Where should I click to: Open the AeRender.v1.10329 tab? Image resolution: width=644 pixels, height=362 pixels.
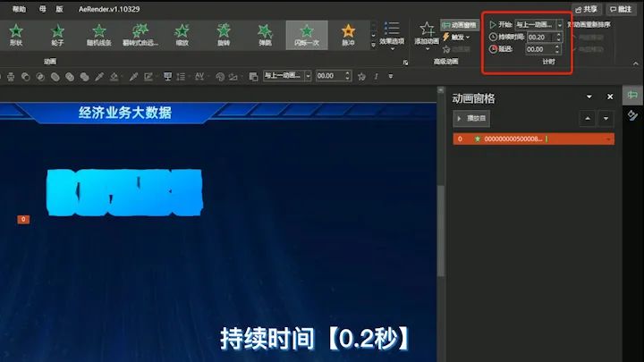(109, 9)
